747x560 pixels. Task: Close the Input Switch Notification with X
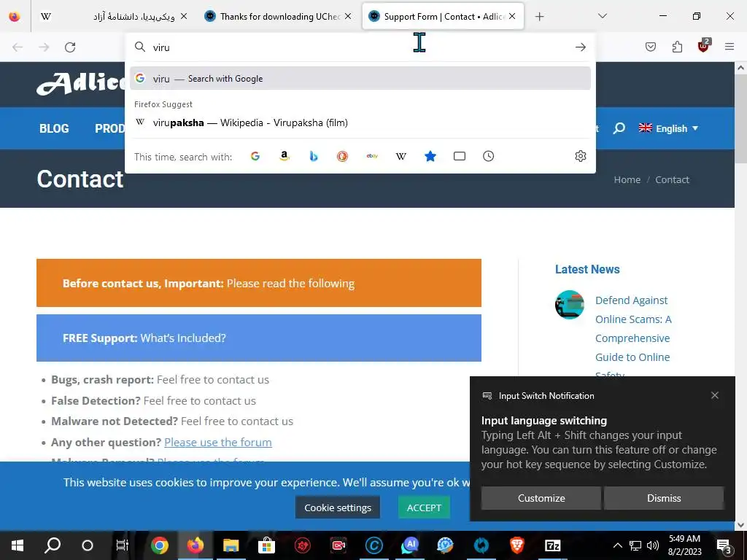click(x=715, y=395)
